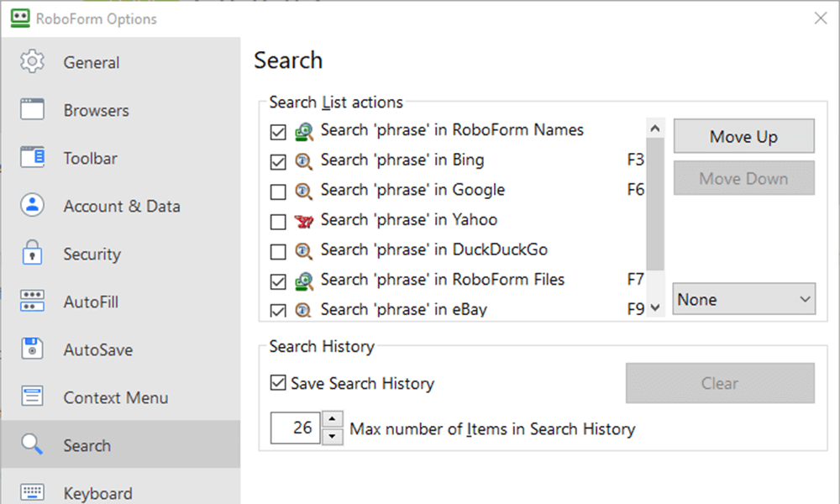Viewport: 840px width, 504px height.
Task: Click the max history items number field
Action: pyautogui.click(x=295, y=428)
